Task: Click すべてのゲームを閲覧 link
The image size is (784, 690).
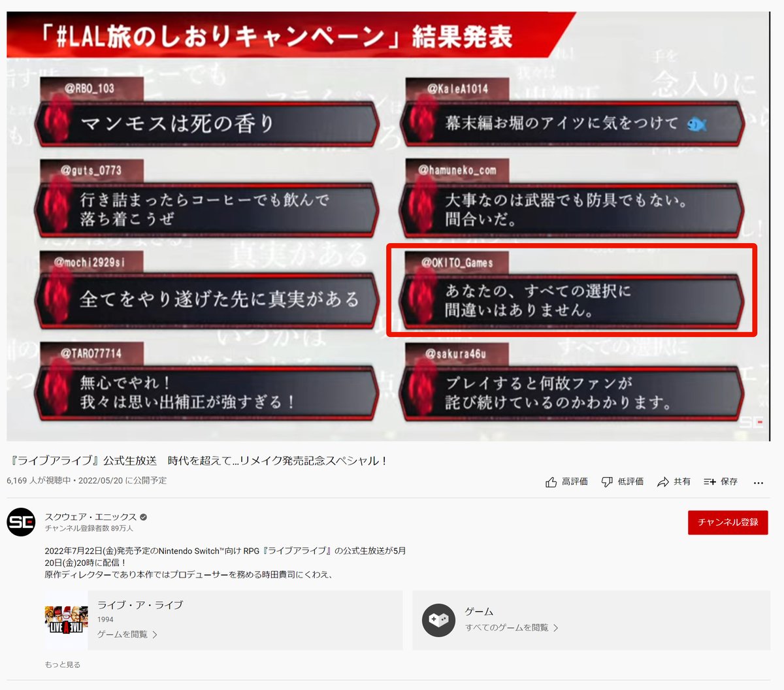Action: click(x=506, y=628)
